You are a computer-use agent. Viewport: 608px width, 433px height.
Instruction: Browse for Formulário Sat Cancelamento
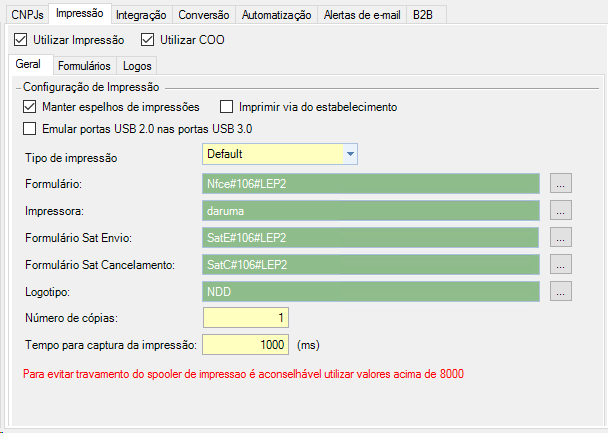click(561, 264)
